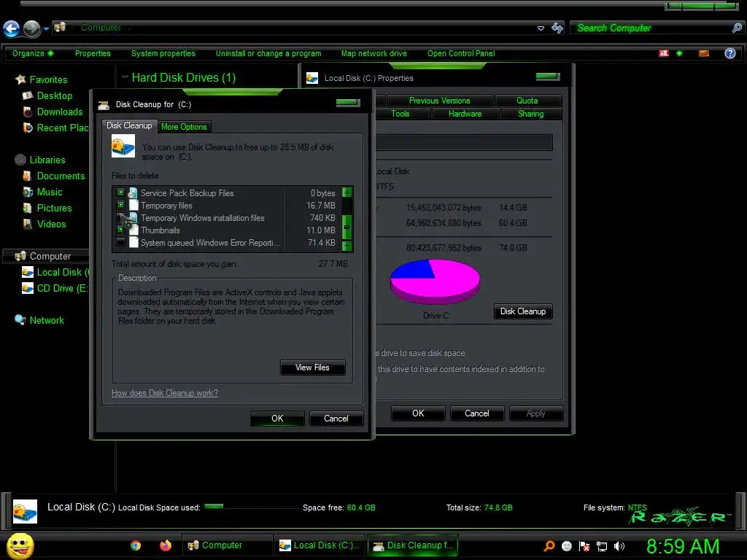Switch to Computer taskbar window
The width and height of the screenshot is (747, 560).
[227, 545]
